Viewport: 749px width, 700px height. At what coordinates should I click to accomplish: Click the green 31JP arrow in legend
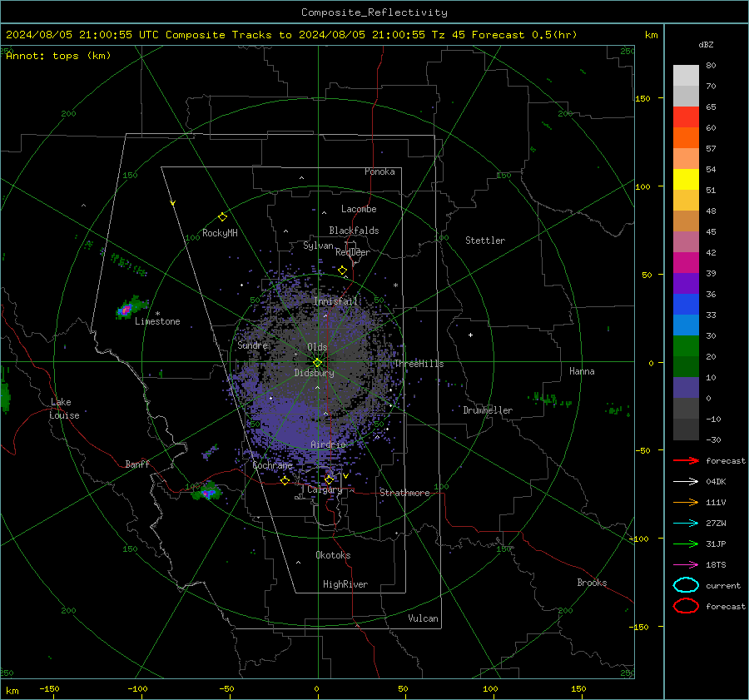pyautogui.click(x=686, y=544)
